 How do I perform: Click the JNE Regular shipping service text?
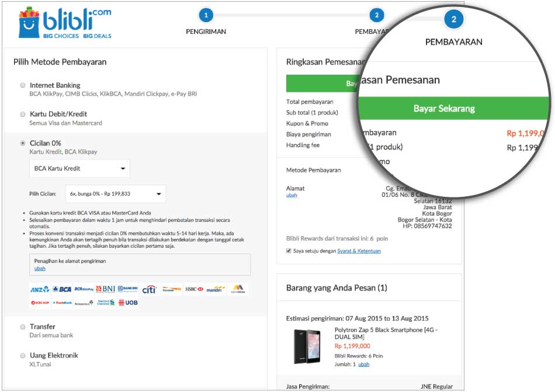[x=436, y=387]
